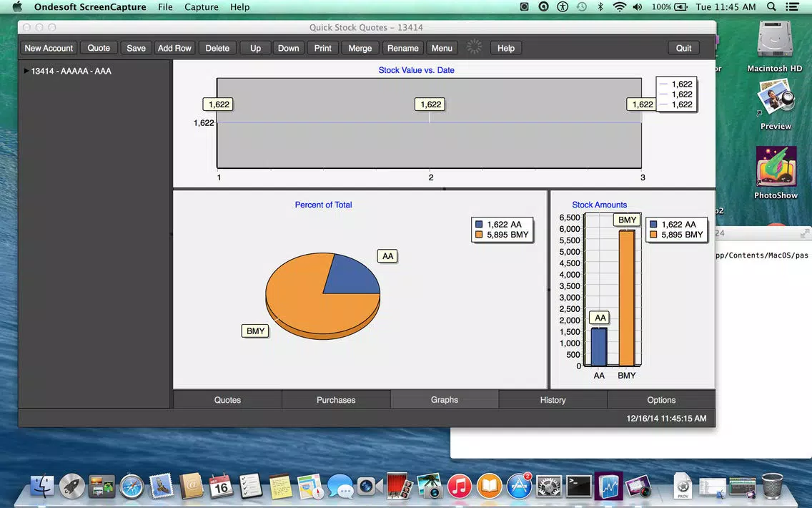812x508 pixels.
Task: Switch to the Purchases tab
Action: 336,400
